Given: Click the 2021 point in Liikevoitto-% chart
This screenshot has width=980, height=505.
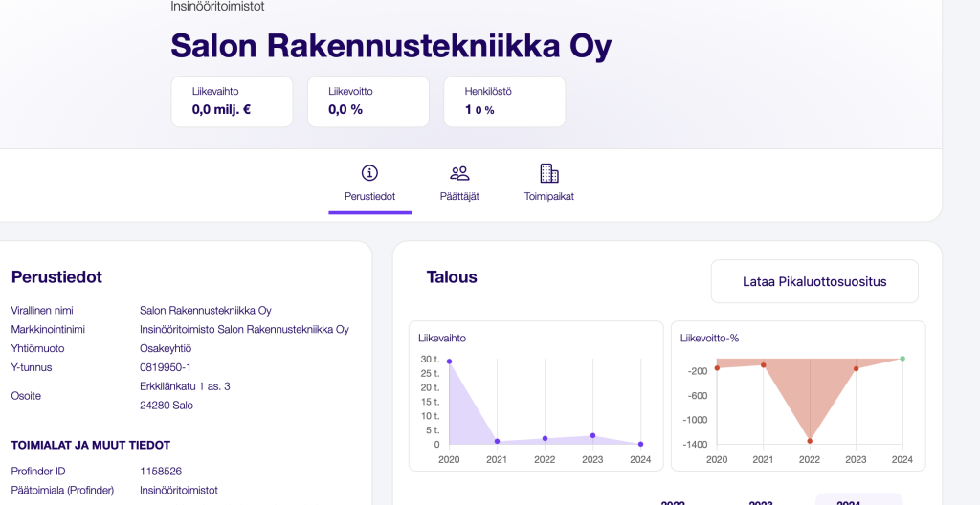Looking at the screenshot, I should click(x=763, y=365).
